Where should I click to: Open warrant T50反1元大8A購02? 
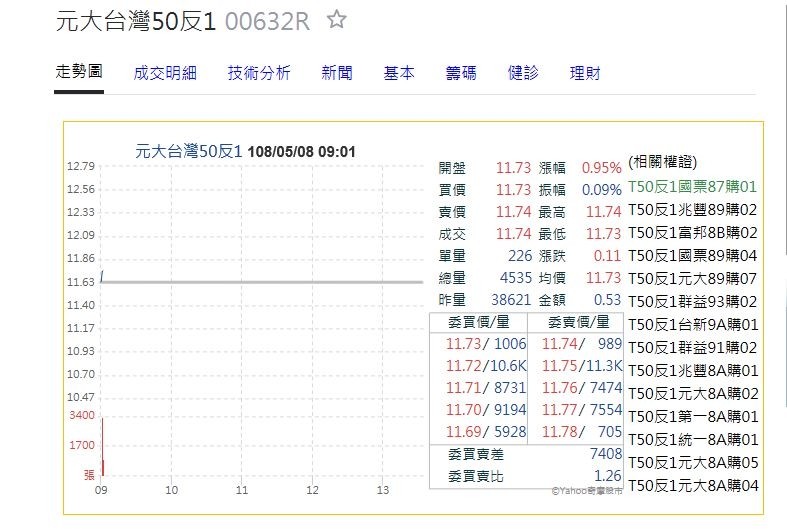693,394
